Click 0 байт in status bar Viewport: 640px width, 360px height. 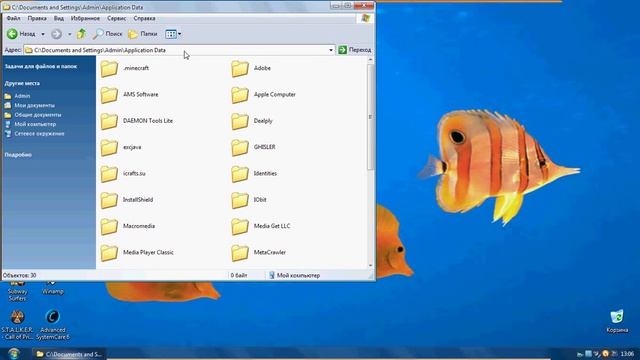tap(239, 276)
